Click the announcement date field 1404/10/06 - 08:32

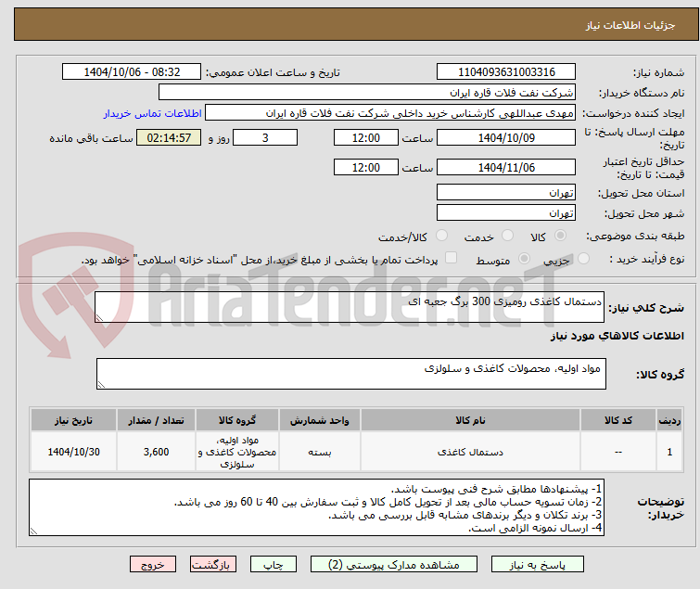[132, 72]
